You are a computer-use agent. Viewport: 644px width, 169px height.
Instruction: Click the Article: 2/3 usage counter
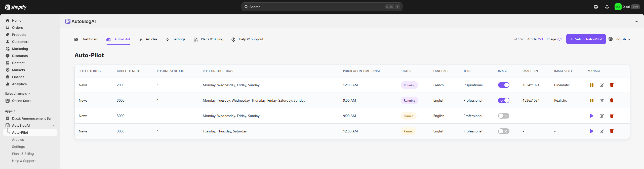pyautogui.click(x=535, y=39)
